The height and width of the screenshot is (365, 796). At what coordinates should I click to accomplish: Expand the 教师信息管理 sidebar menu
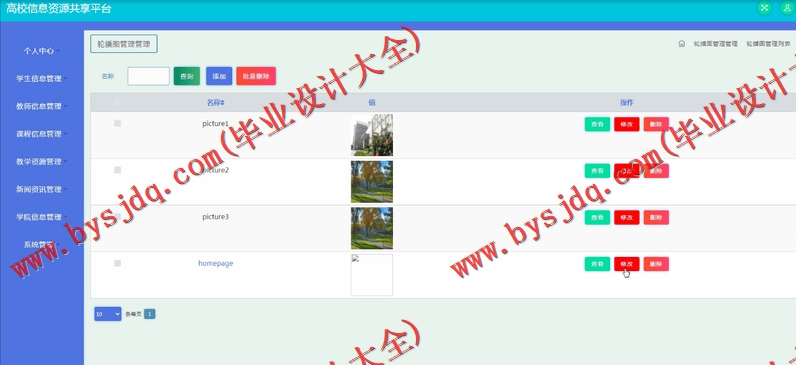coord(42,107)
